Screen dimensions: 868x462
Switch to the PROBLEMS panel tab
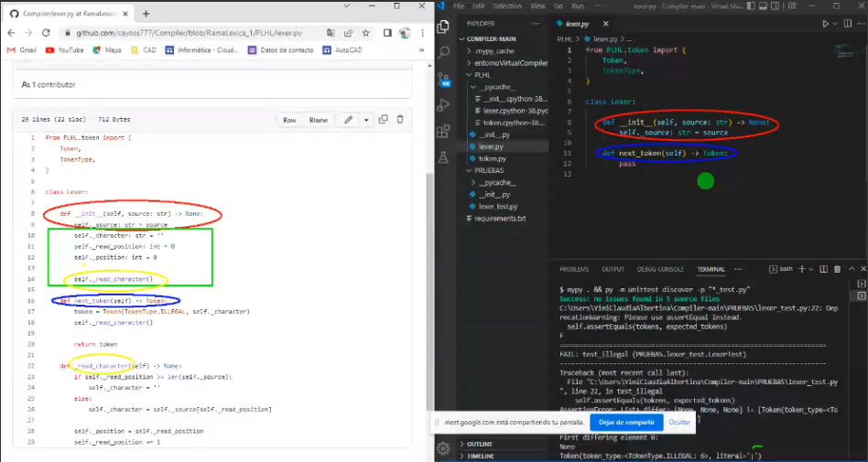pyautogui.click(x=574, y=269)
